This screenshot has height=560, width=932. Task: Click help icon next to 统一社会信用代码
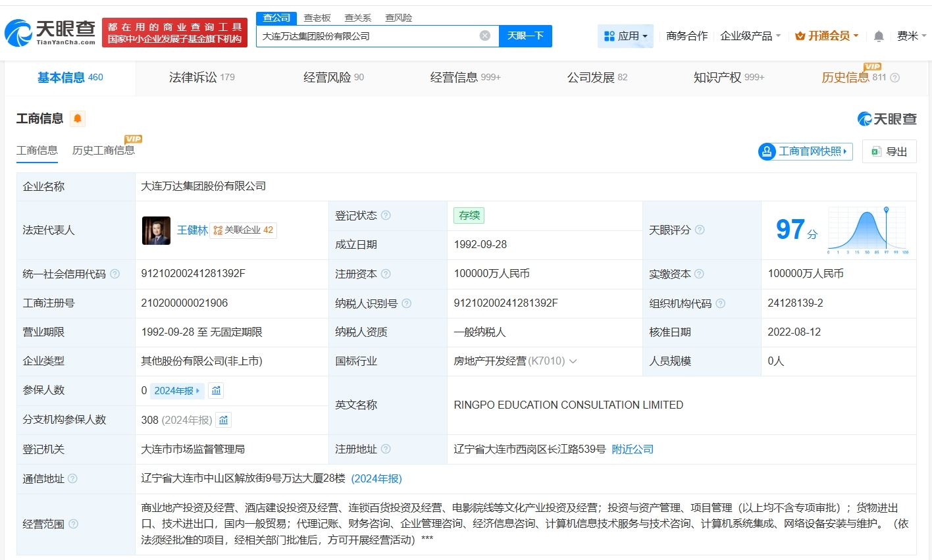coord(115,274)
